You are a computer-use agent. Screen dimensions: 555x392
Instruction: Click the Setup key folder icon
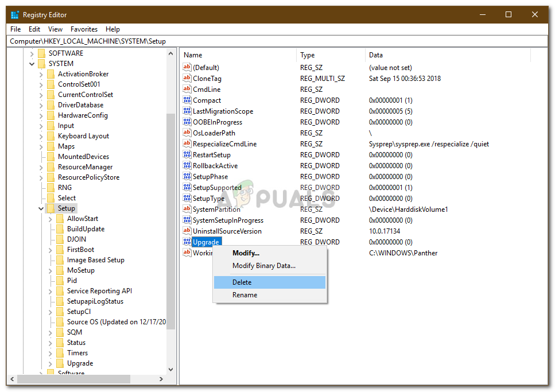click(51, 208)
